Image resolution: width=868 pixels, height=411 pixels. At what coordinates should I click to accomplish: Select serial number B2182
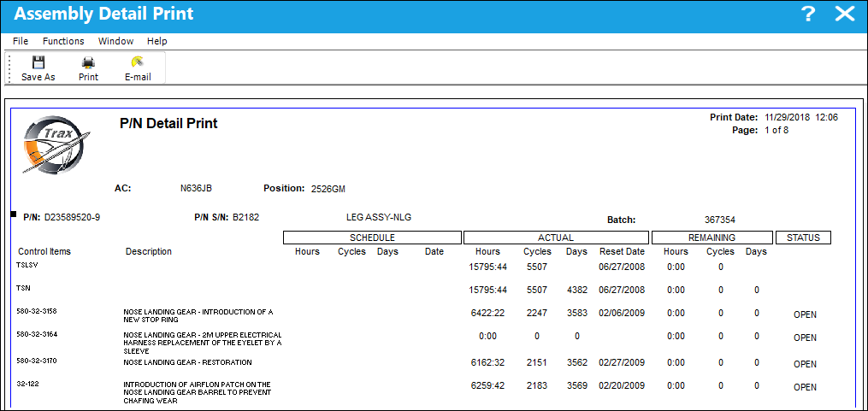click(x=245, y=217)
